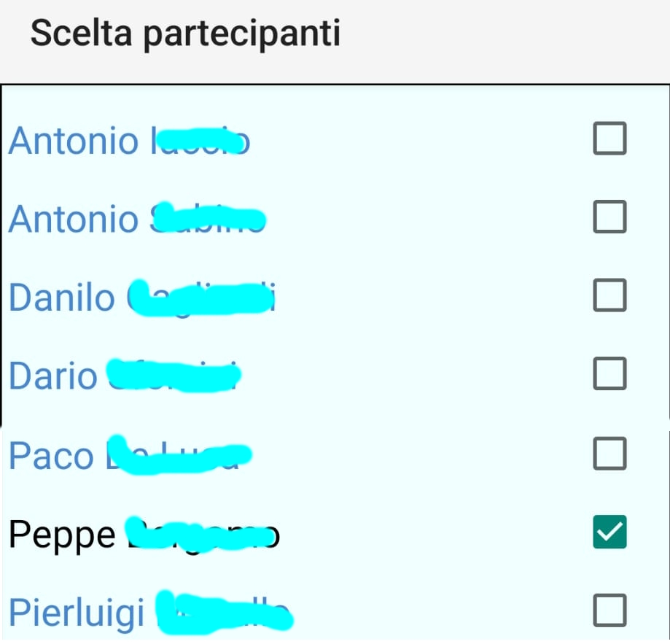The width and height of the screenshot is (670, 644).
Task: Check Paco's selection checkbox
Action: coord(609,454)
